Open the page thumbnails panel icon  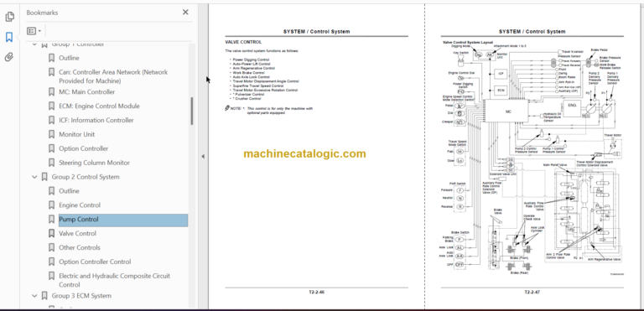coord(9,17)
